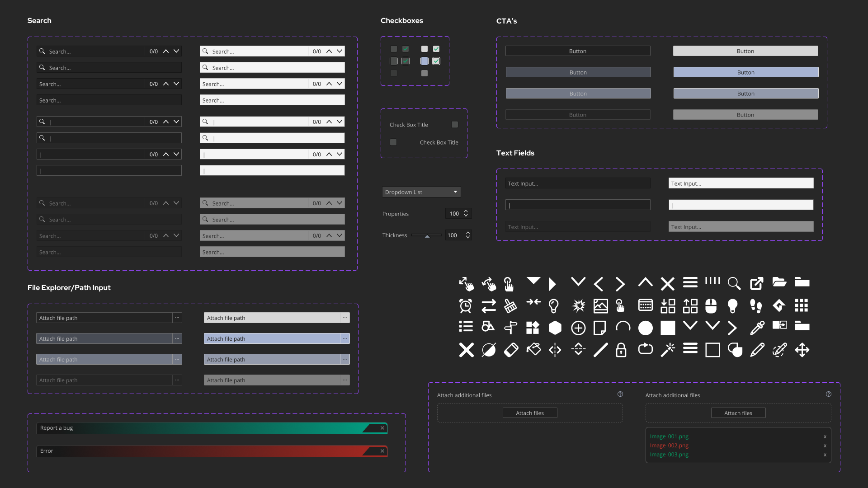
Task: Click the paint bucket icon
Action: [x=533, y=350]
